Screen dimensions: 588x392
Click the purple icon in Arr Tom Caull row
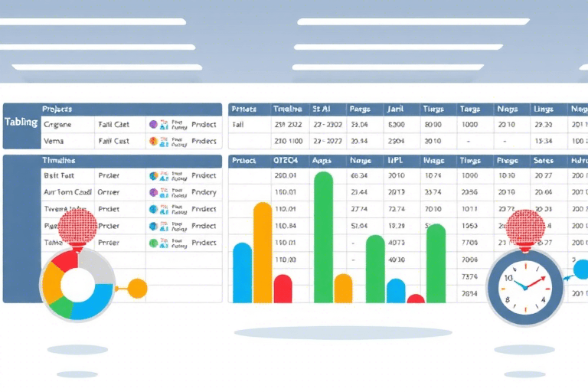coord(153,192)
